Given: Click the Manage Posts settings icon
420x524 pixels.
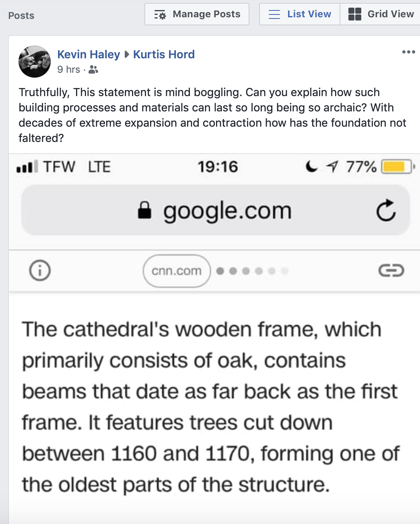Looking at the screenshot, I should [x=160, y=15].
